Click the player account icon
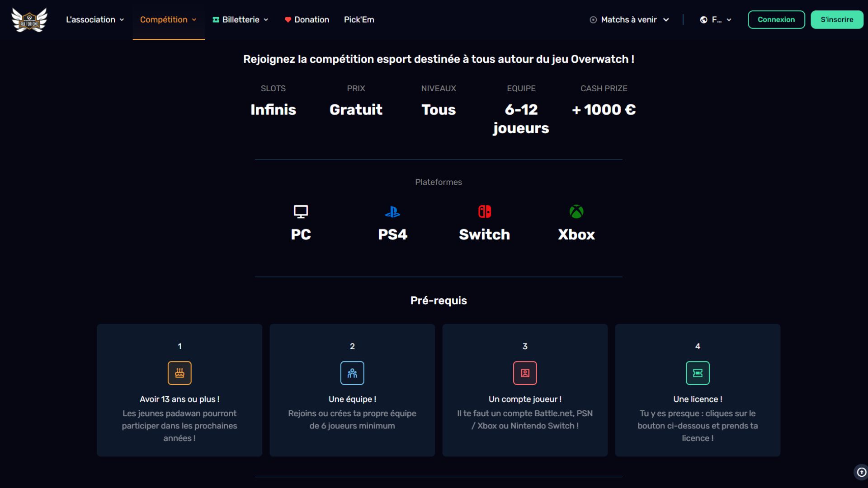Viewport: 868px width, 488px height. (x=525, y=373)
